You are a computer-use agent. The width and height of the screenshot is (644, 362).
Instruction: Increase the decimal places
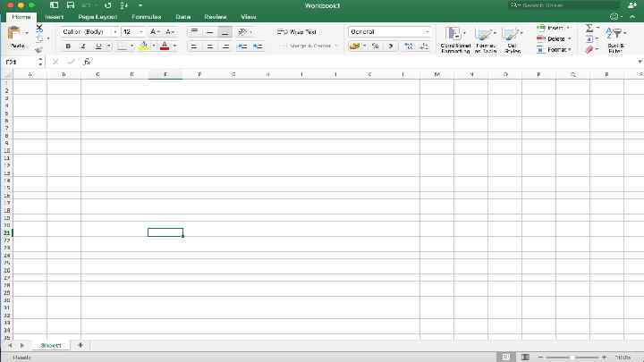(409, 46)
